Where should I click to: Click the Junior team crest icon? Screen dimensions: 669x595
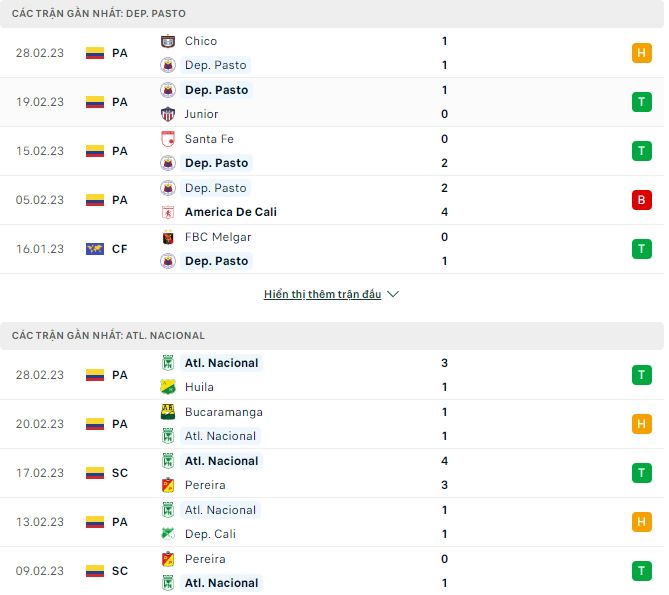click(x=168, y=114)
